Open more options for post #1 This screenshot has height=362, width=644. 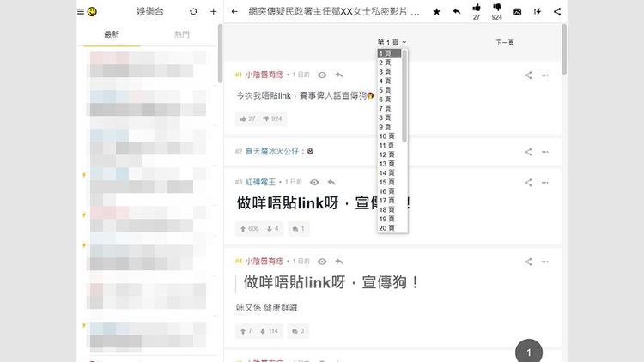[x=545, y=75]
